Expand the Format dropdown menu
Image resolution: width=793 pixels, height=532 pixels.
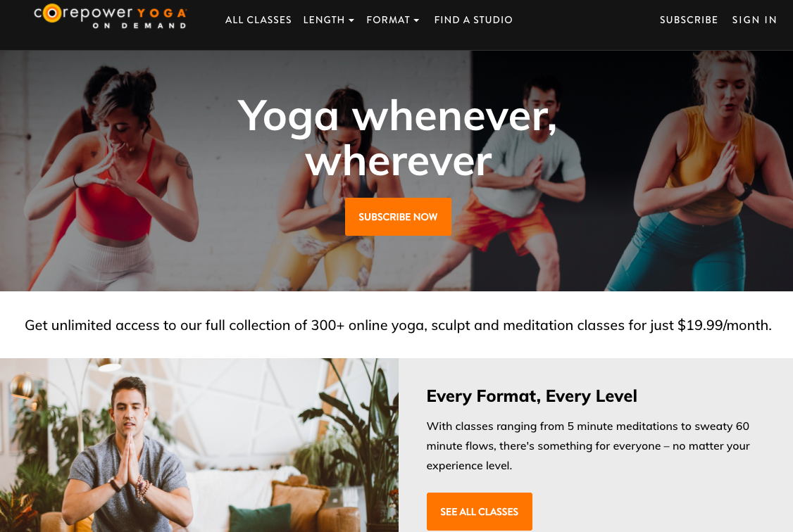point(393,20)
